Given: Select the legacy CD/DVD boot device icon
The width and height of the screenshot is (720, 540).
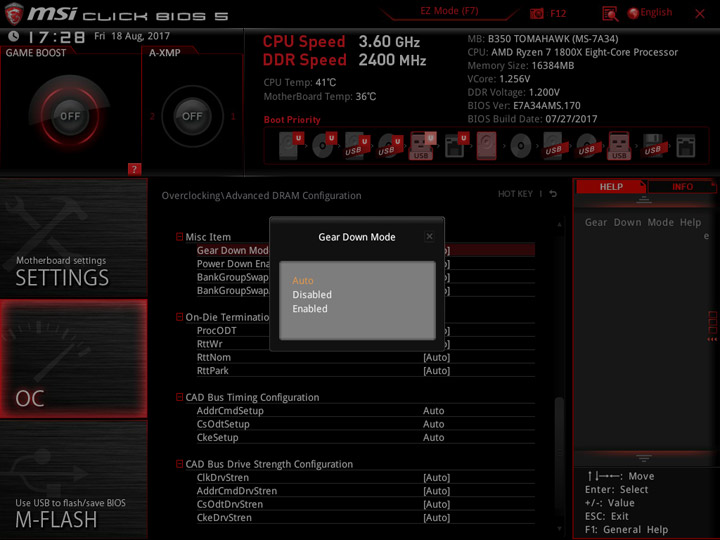Looking at the screenshot, I should 521,146.
